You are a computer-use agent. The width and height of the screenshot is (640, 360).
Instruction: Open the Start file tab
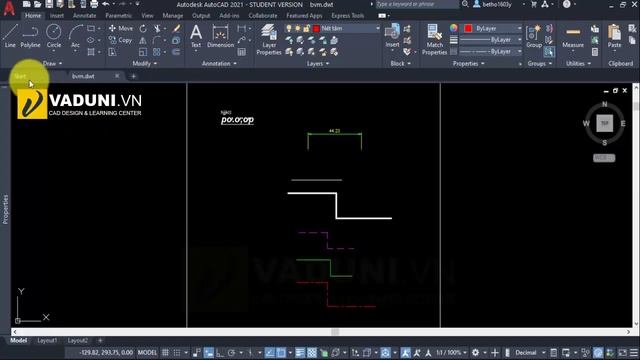point(20,76)
